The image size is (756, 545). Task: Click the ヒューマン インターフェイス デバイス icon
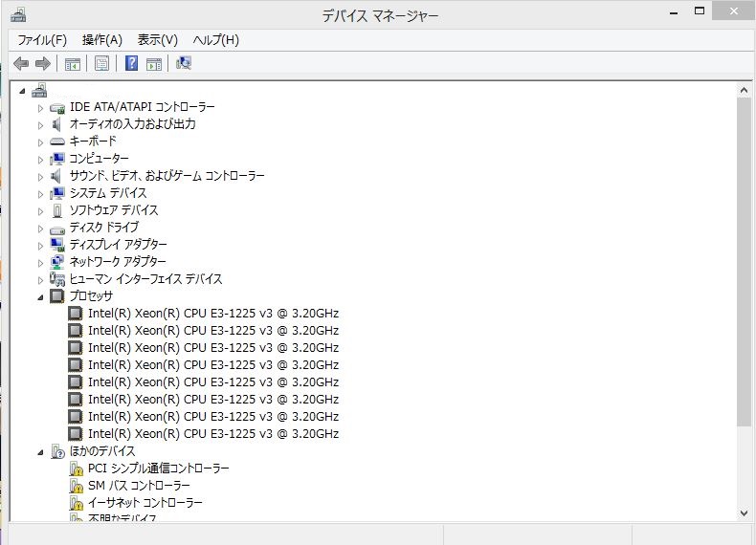pos(57,279)
